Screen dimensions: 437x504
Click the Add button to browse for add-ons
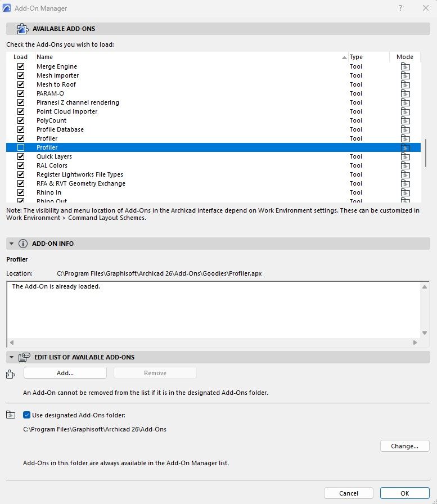64,372
